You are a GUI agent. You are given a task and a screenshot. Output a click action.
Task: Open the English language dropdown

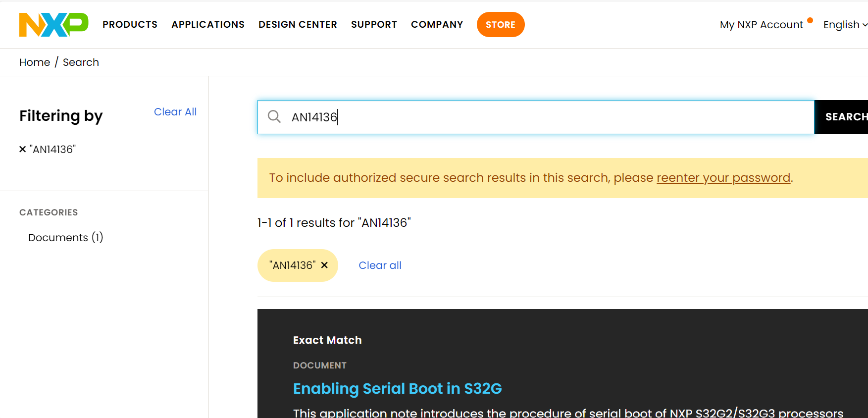[845, 25]
